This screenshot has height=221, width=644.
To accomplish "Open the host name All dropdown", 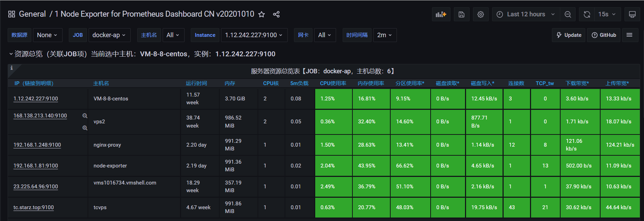I will pyautogui.click(x=173, y=35).
